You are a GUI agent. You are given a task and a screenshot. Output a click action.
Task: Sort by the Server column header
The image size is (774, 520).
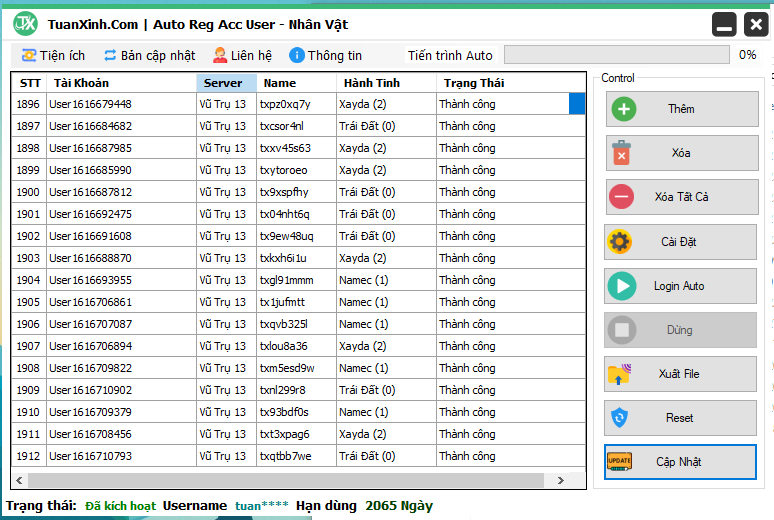pyautogui.click(x=226, y=83)
